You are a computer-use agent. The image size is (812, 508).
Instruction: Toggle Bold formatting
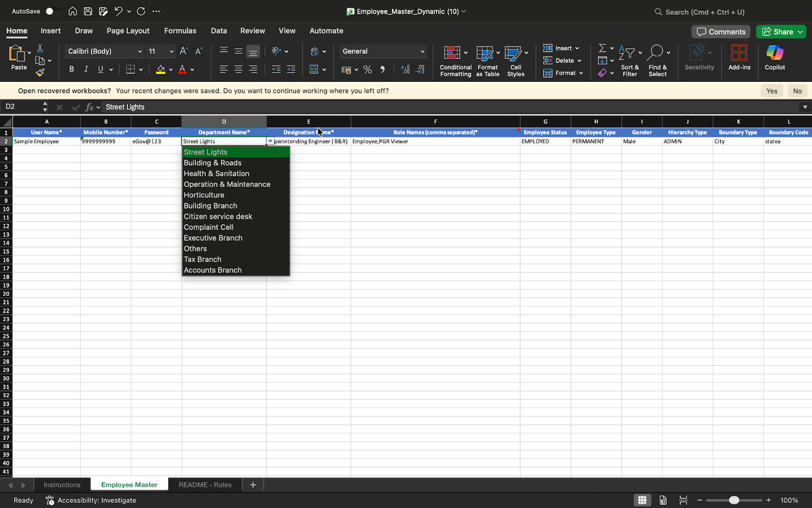[x=72, y=69]
